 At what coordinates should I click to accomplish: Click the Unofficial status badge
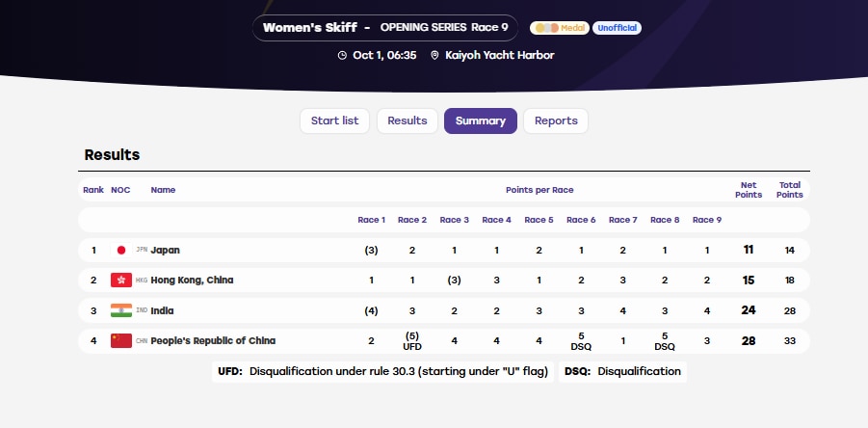(x=618, y=28)
